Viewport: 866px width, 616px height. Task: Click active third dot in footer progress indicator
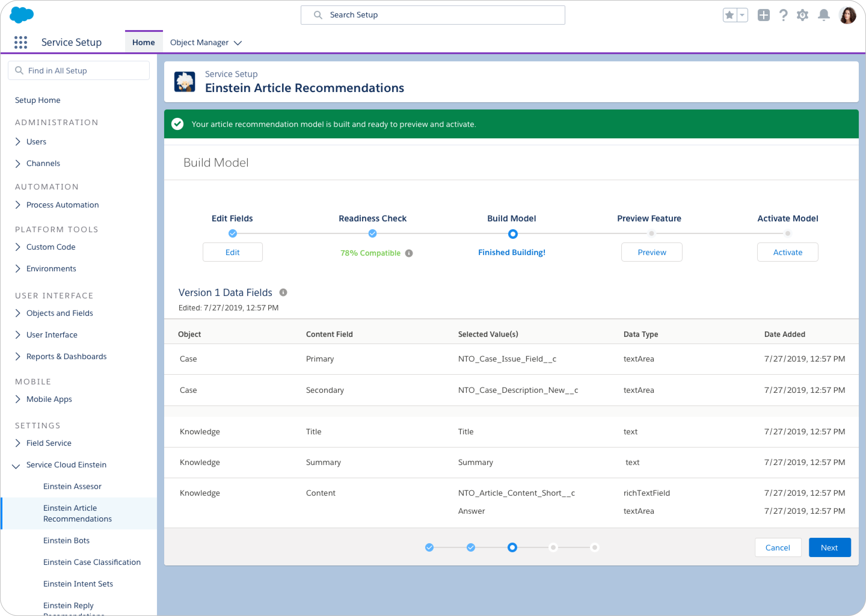(x=512, y=547)
